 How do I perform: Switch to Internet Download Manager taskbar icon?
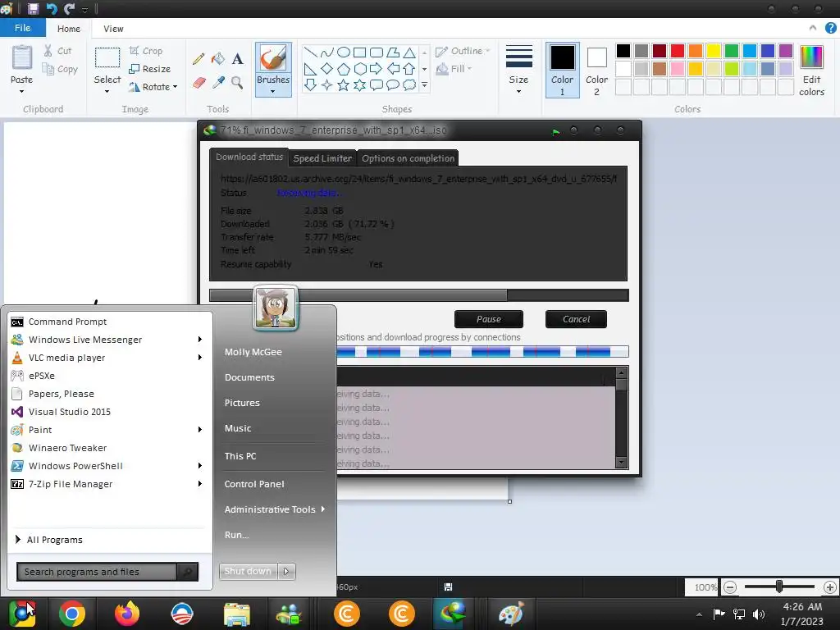pyautogui.click(x=452, y=614)
